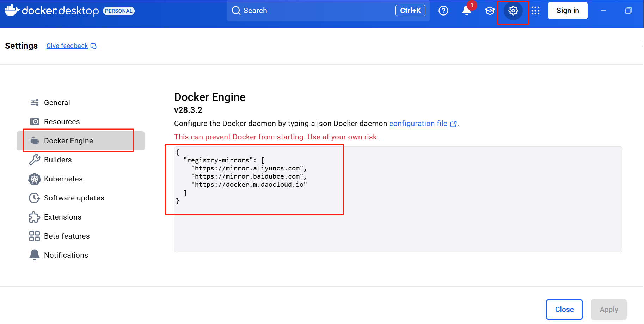Click the Docker whale logo
Image resolution: width=644 pixels, height=324 pixels.
click(x=12, y=11)
